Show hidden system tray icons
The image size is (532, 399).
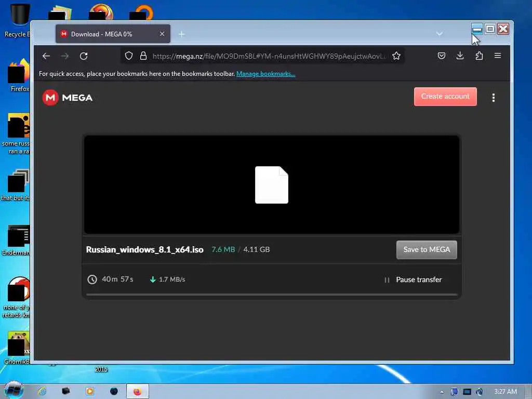pyautogui.click(x=442, y=392)
